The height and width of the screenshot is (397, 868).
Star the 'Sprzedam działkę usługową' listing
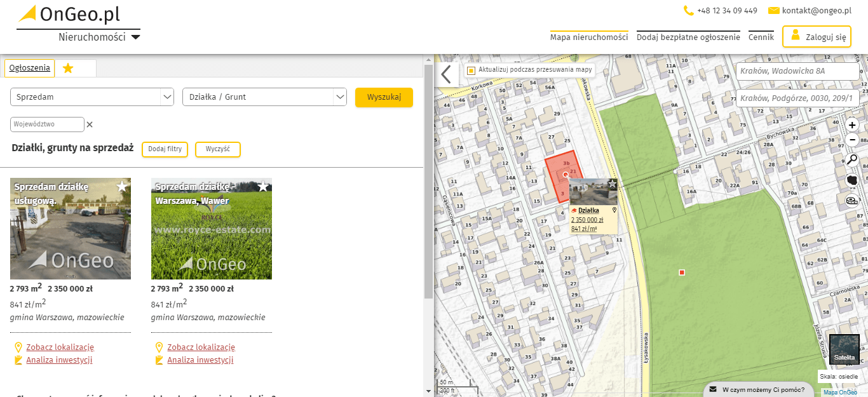123,186
